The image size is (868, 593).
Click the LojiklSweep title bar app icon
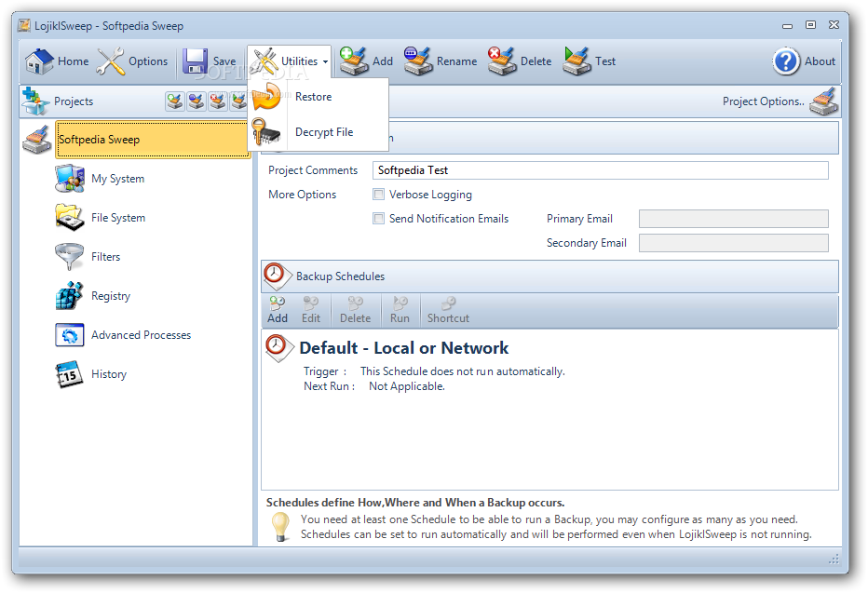click(24, 25)
